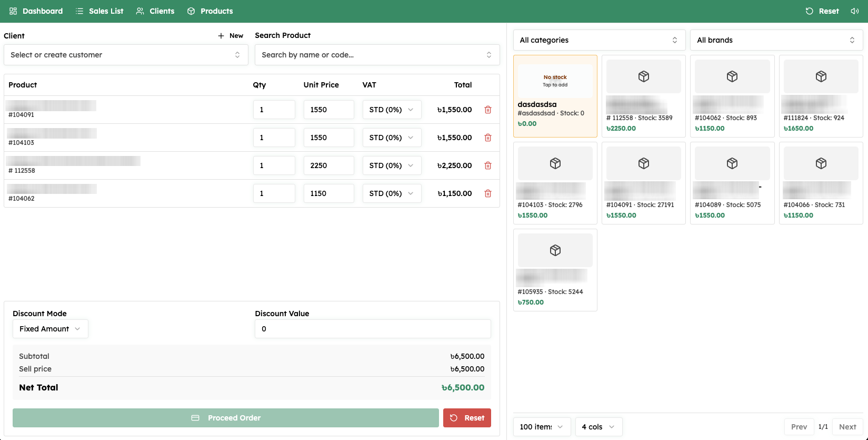This screenshot has height=440, width=868.
Task: Delete row #104091 with trash icon
Action: point(488,110)
